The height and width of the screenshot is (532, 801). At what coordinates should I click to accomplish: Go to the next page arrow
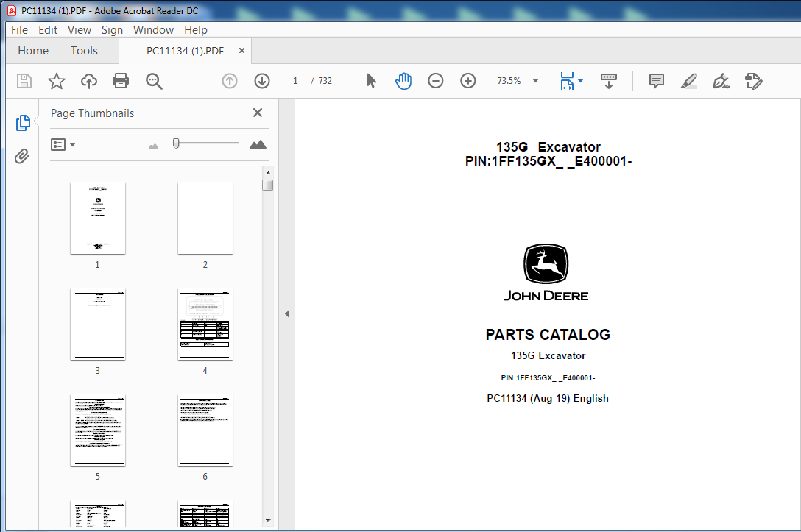(262, 81)
